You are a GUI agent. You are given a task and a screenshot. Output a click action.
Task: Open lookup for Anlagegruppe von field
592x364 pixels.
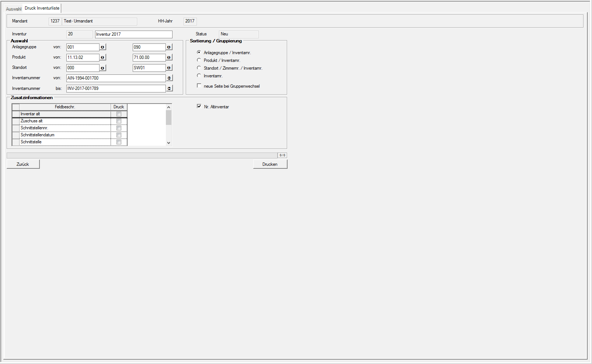pyautogui.click(x=102, y=47)
